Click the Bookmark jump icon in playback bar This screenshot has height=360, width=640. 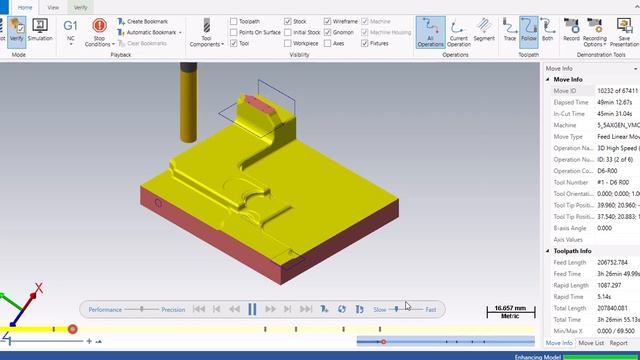(324, 309)
